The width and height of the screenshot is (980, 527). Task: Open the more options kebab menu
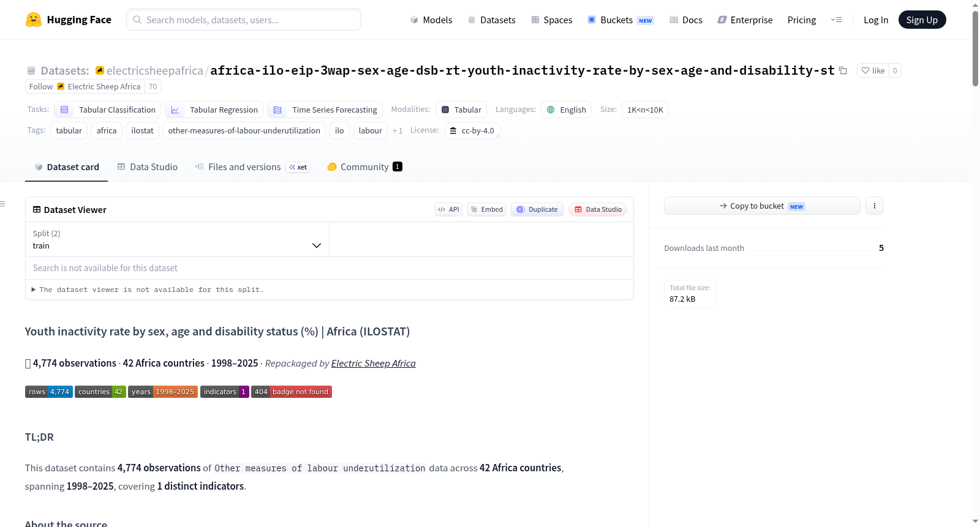click(875, 206)
